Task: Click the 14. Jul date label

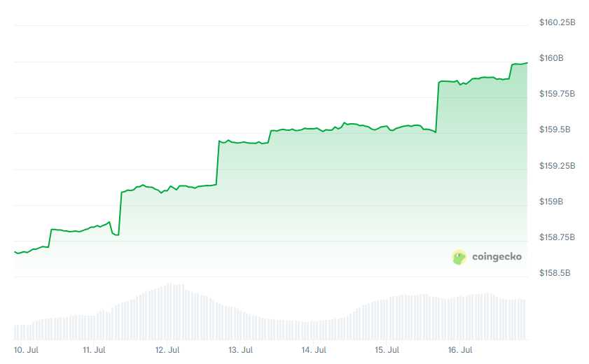Action: coord(314,349)
